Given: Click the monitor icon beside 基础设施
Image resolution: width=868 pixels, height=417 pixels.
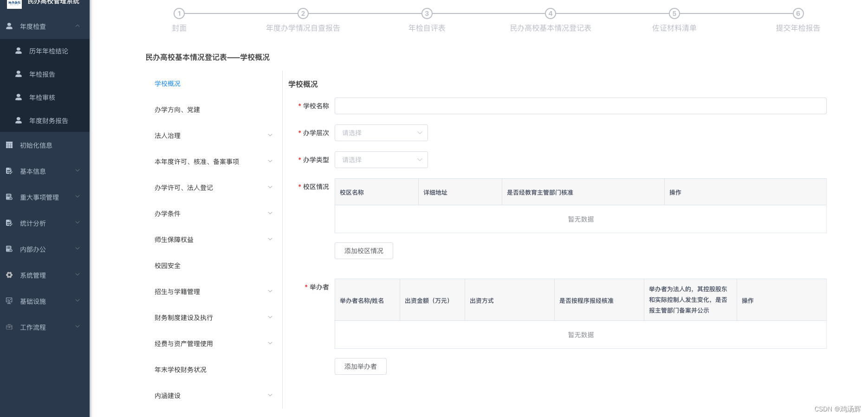Looking at the screenshot, I should pyautogui.click(x=9, y=301).
